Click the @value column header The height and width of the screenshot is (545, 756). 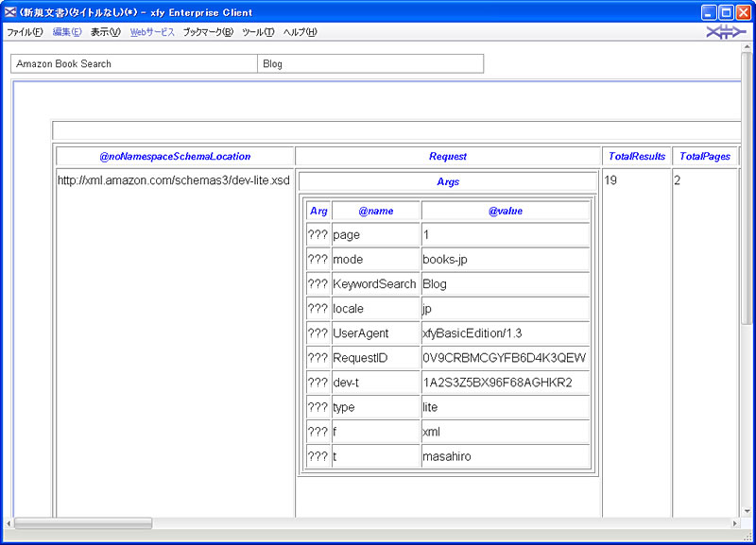click(506, 212)
